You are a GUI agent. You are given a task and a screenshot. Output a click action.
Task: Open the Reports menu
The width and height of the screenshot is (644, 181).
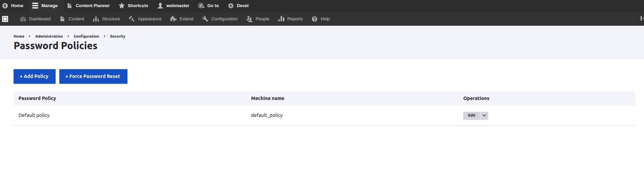[x=290, y=19]
